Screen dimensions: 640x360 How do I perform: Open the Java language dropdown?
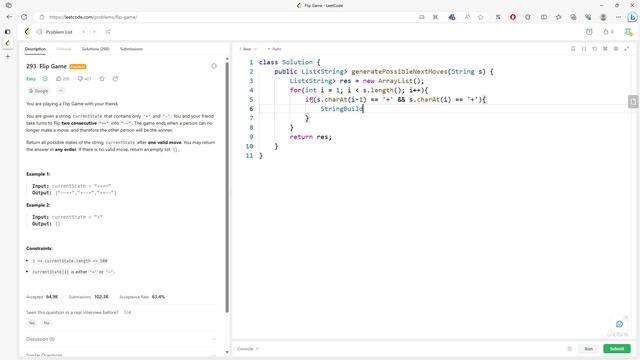[248, 49]
